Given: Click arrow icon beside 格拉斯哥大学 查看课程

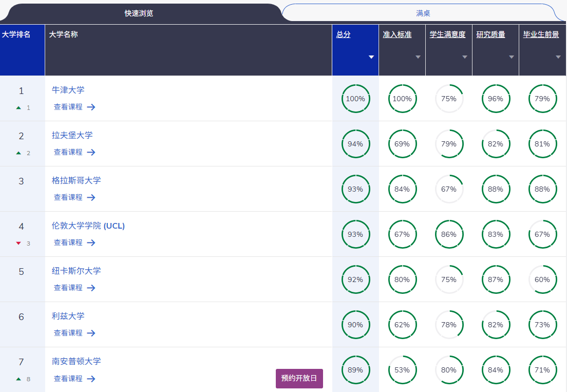Looking at the screenshot, I should (x=91, y=197).
